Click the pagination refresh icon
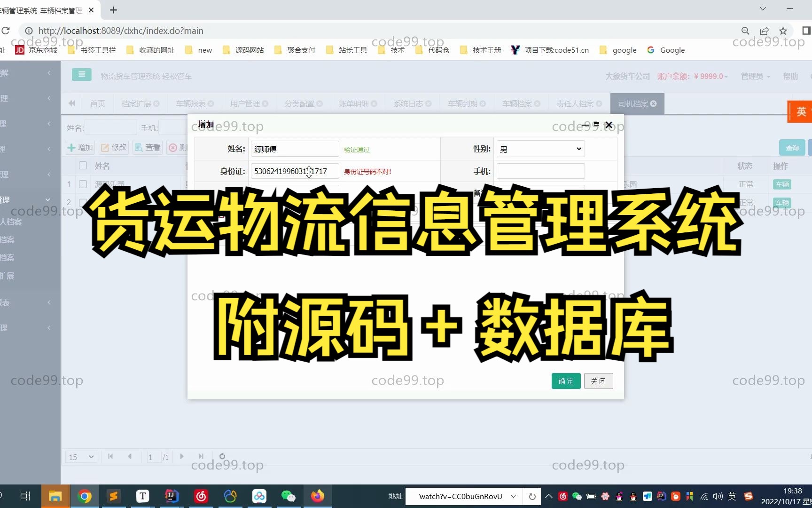The height and width of the screenshot is (508, 812). coord(222,456)
